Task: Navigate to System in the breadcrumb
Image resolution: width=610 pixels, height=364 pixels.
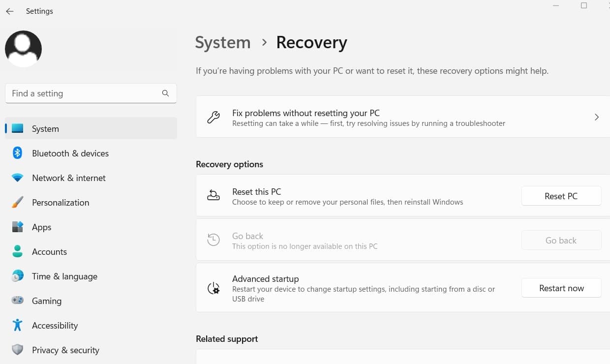Action: coord(222,43)
